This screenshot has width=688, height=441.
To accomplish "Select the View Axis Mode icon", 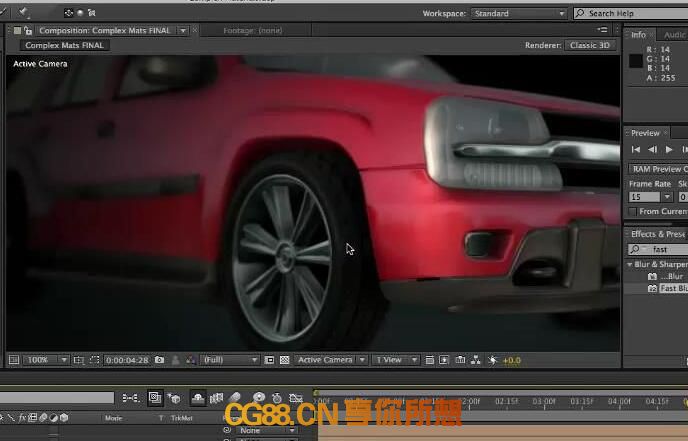I will click(x=92, y=13).
